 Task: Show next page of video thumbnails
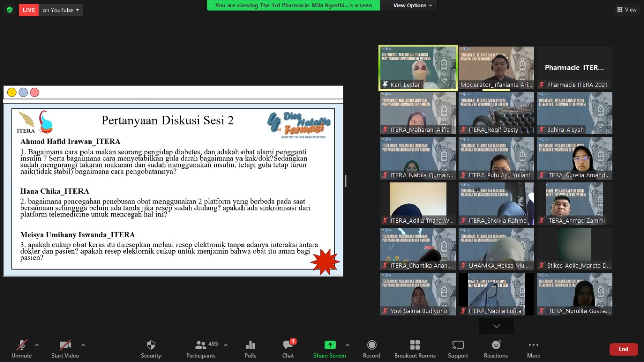[496, 326]
